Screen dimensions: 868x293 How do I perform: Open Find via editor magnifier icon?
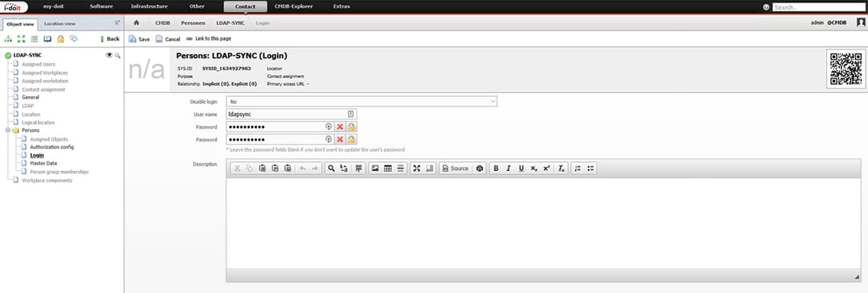click(x=331, y=169)
